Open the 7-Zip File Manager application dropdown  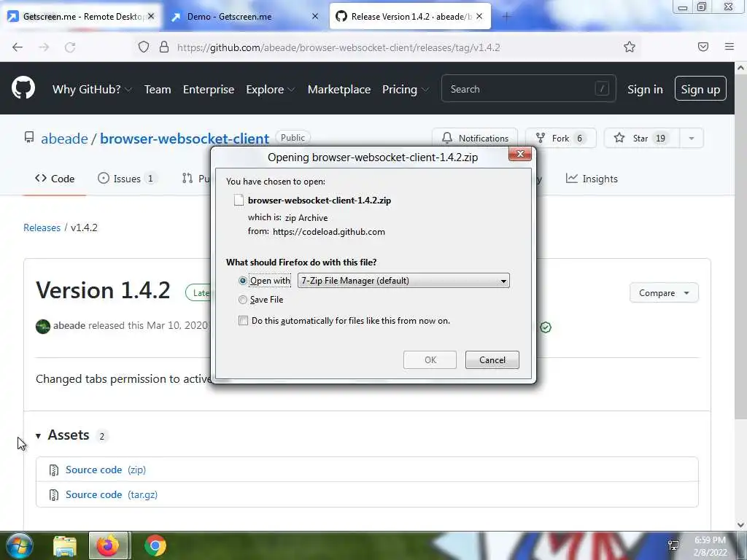pyautogui.click(x=403, y=281)
